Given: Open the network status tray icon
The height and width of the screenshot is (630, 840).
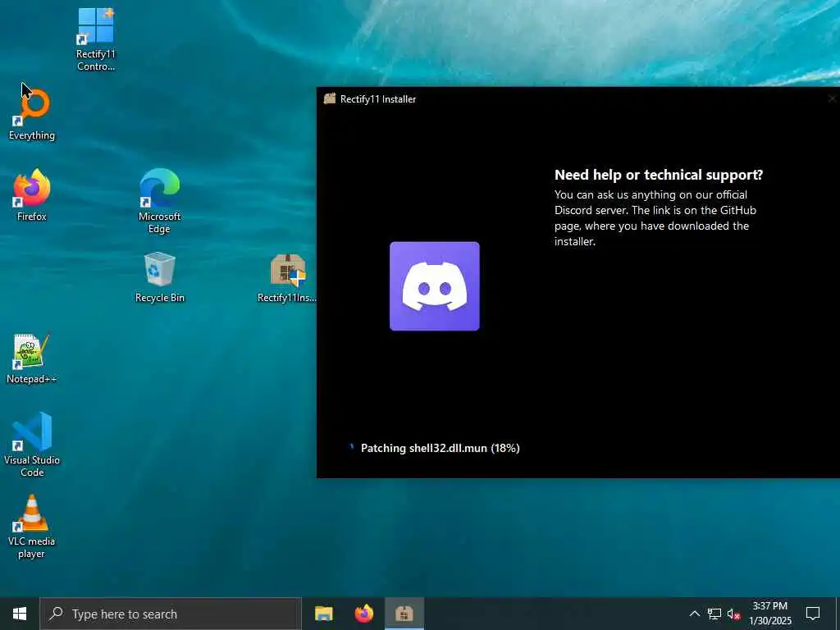Looking at the screenshot, I should [x=714, y=614].
